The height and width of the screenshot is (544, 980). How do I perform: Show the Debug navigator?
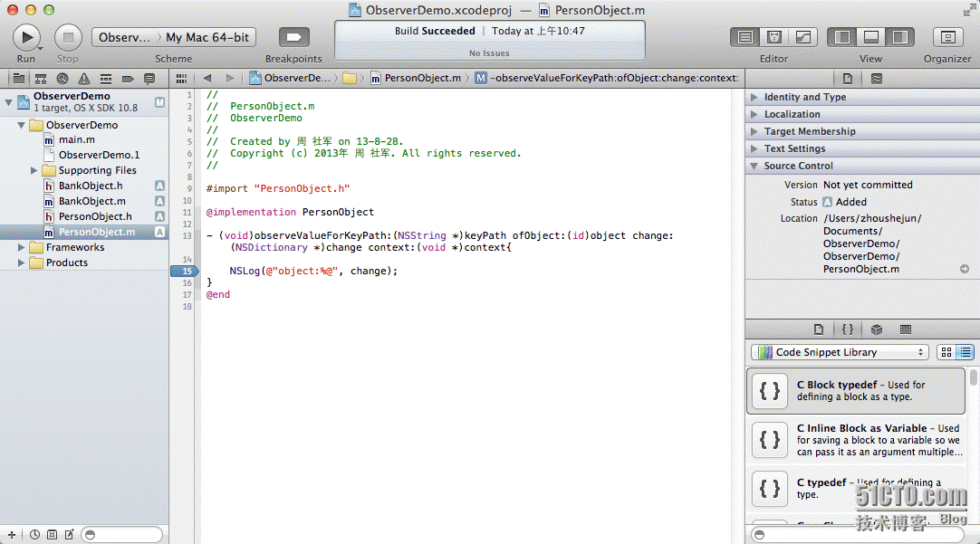pos(106,79)
